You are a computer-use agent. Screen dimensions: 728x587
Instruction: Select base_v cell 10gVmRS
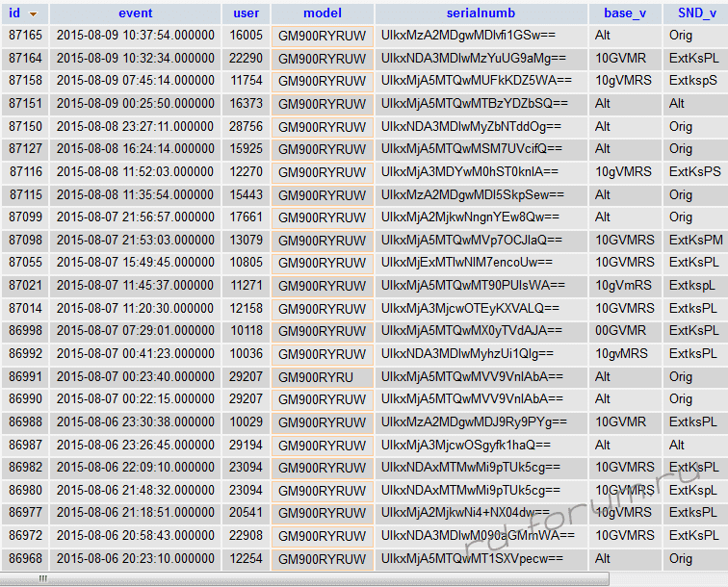(623, 286)
